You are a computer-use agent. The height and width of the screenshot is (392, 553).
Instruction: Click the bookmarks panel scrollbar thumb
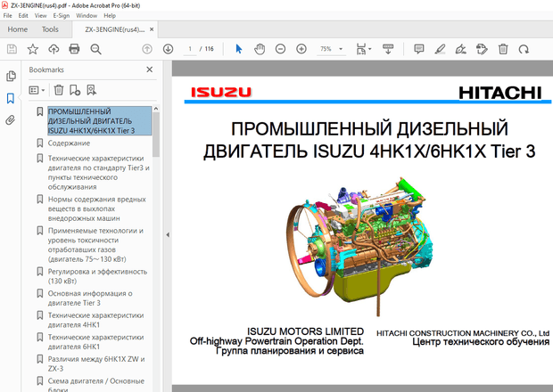pos(156,134)
